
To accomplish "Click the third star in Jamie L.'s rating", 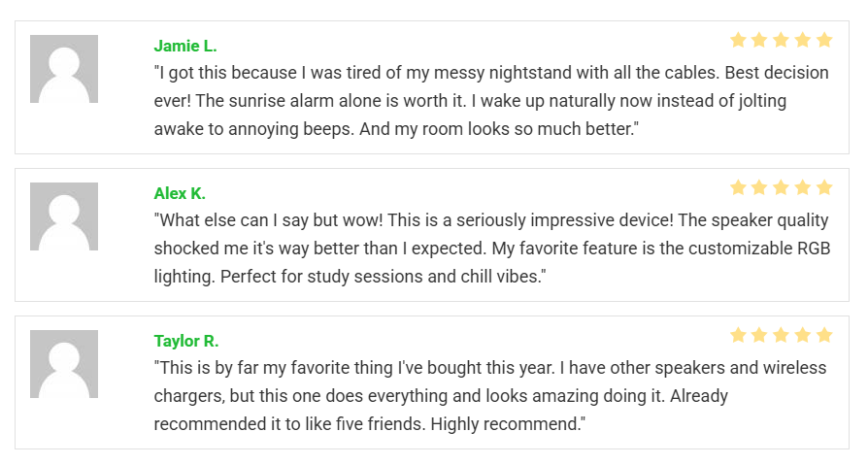I will pyautogui.click(x=781, y=40).
